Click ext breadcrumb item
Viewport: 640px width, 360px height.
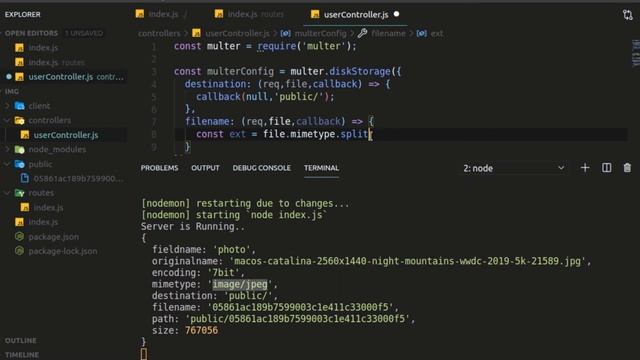[x=437, y=33]
